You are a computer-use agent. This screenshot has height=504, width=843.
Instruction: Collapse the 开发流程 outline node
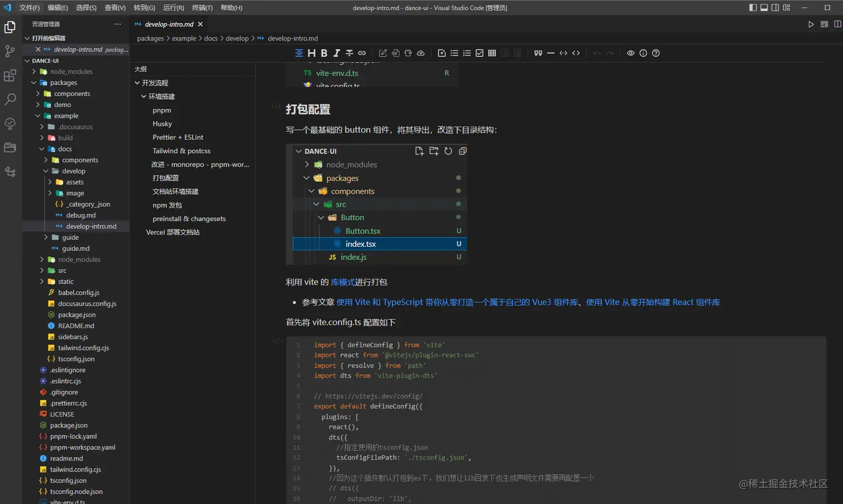(x=137, y=83)
